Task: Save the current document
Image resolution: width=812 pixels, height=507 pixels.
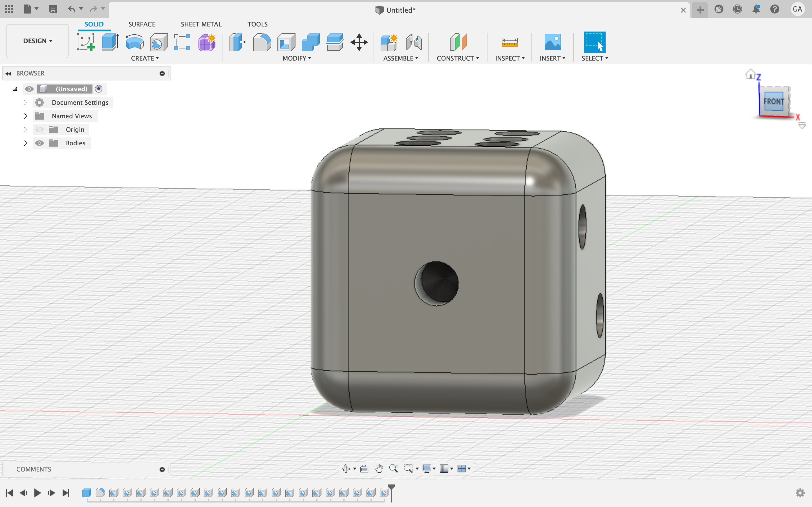Action: coord(53,9)
